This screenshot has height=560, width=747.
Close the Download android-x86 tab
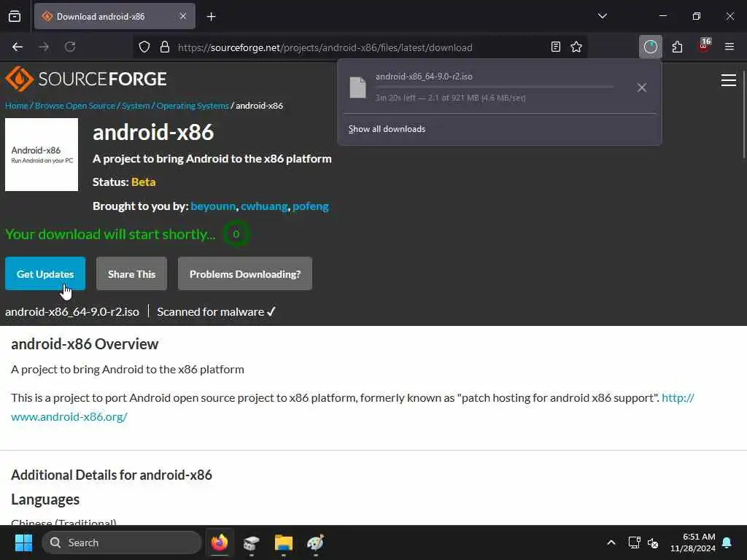(x=183, y=17)
